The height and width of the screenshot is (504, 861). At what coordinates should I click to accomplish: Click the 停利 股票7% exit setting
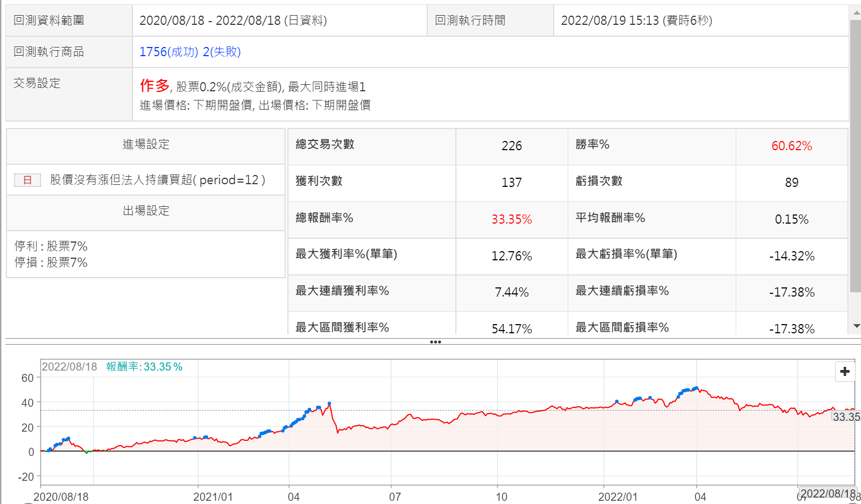[x=51, y=246]
